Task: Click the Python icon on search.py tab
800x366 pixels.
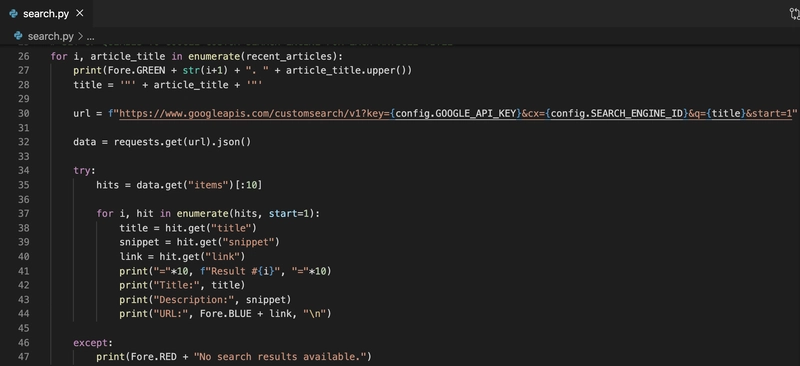Action: (x=14, y=14)
